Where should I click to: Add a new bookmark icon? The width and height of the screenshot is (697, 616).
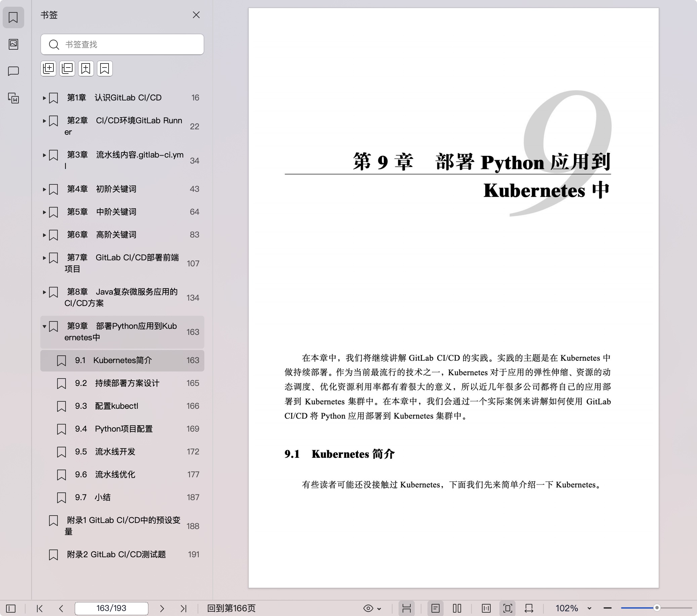pos(86,69)
